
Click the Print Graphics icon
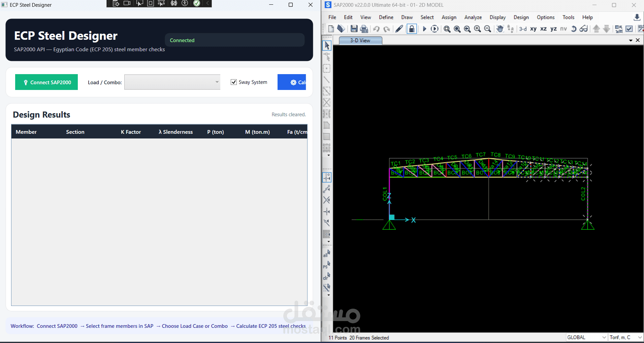(364, 29)
